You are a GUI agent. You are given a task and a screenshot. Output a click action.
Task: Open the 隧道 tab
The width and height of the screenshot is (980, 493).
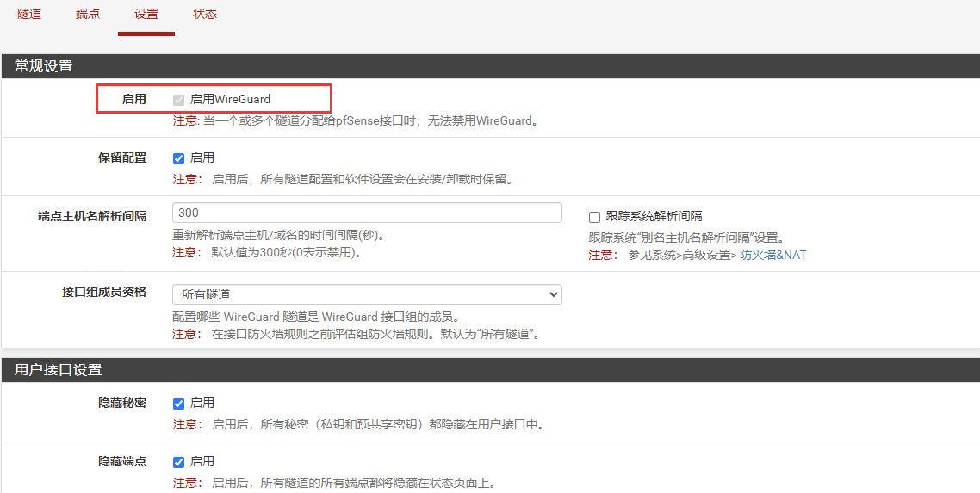click(x=29, y=15)
